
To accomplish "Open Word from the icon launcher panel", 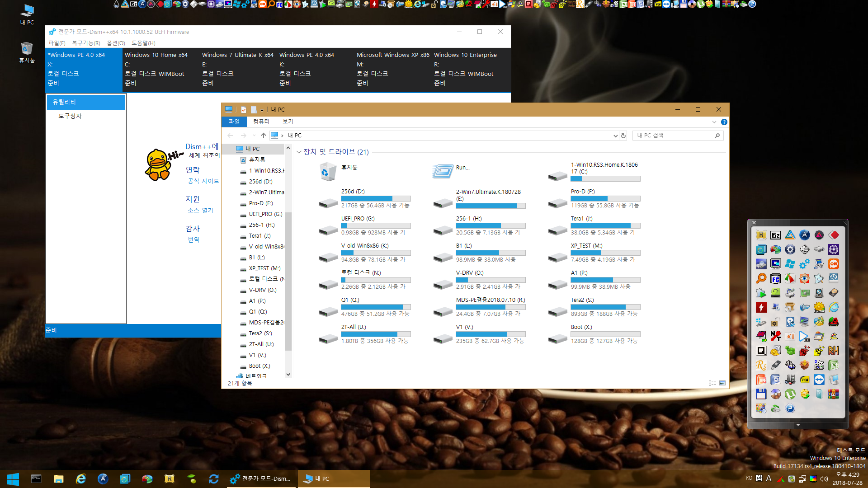I will pos(775,380).
